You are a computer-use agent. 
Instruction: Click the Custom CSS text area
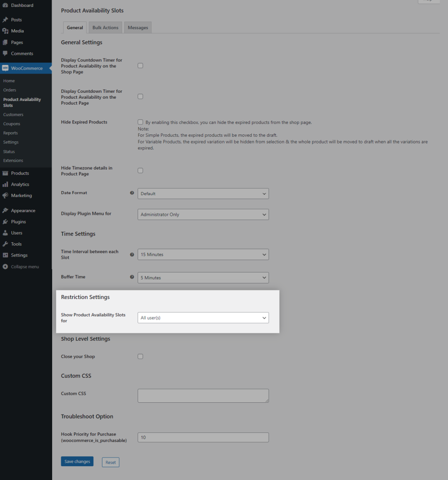tap(203, 396)
